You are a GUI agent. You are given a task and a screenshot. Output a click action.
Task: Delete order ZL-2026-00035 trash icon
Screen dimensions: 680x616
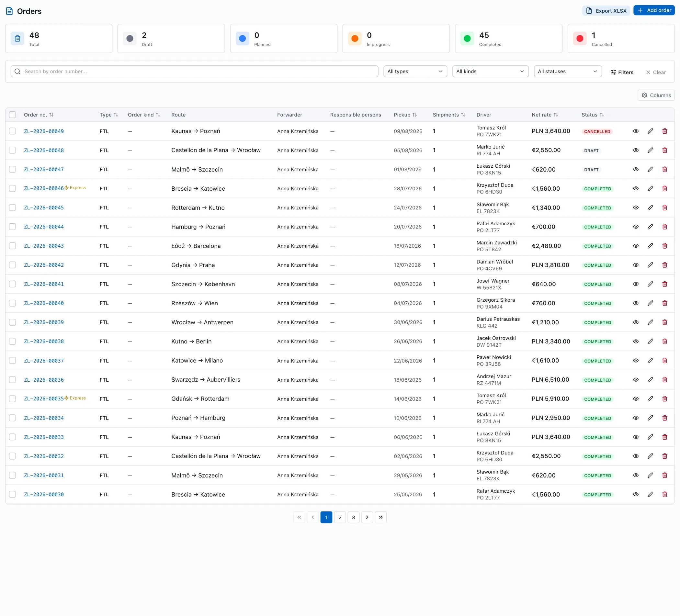pyautogui.click(x=664, y=398)
